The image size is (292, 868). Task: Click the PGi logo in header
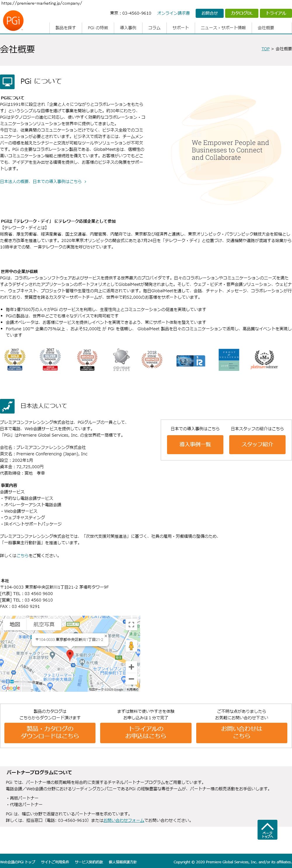pos(13,20)
